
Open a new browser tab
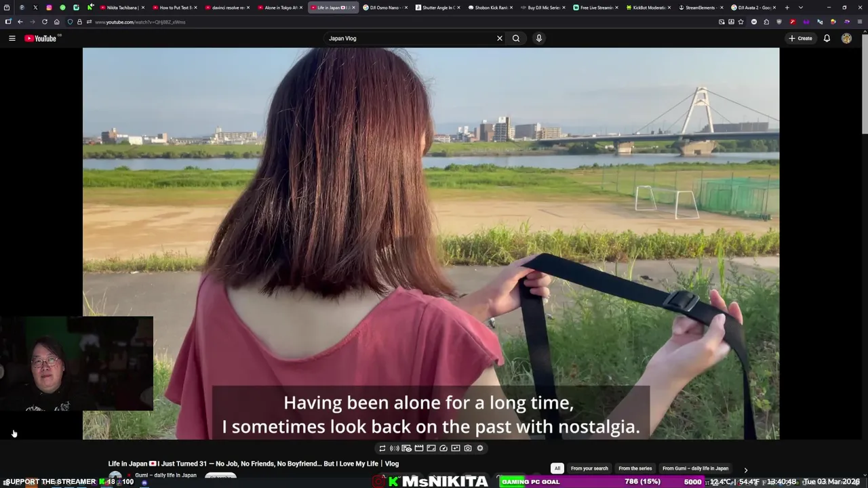[x=787, y=7]
